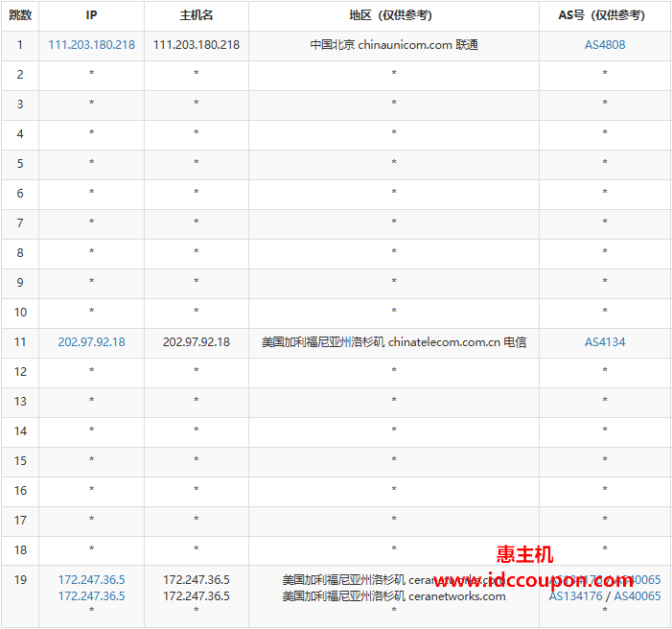Select the IP column header
Image resolution: width=672 pixels, height=629 pixels.
(91, 15)
